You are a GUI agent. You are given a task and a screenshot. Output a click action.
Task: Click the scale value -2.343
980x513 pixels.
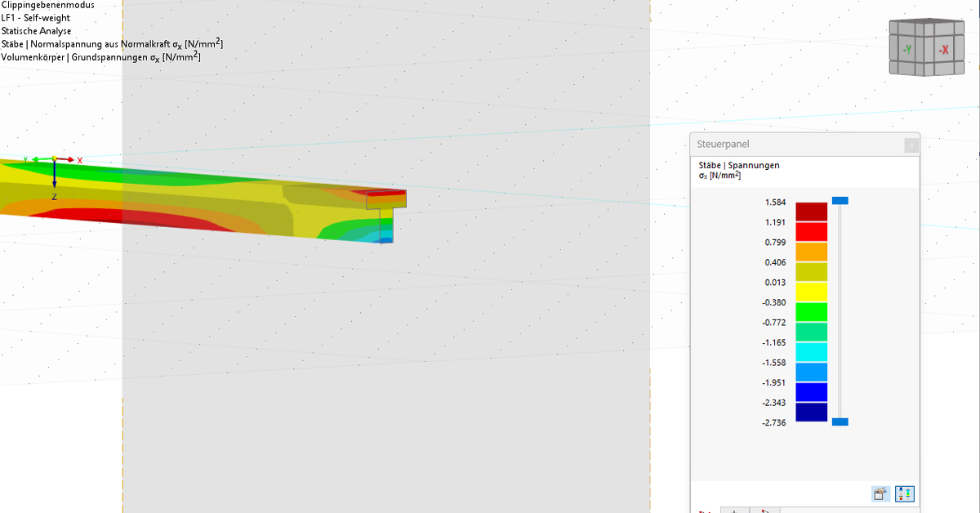pyautogui.click(x=773, y=402)
